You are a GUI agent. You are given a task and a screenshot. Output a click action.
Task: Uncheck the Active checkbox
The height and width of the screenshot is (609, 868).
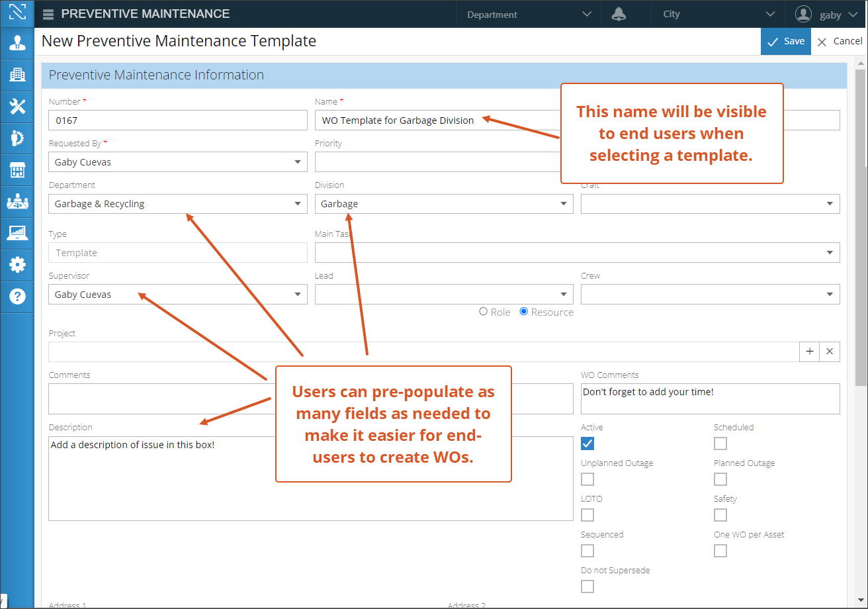click(587, 444)
